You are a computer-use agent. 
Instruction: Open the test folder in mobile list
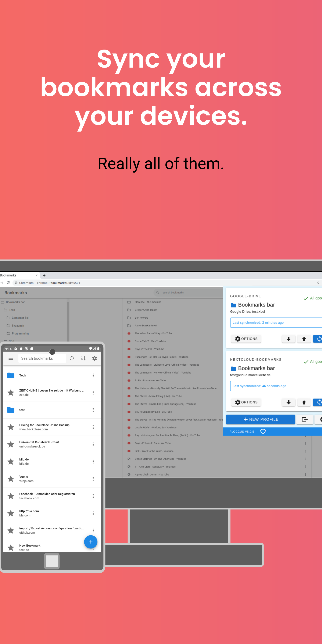coord(52,410)
